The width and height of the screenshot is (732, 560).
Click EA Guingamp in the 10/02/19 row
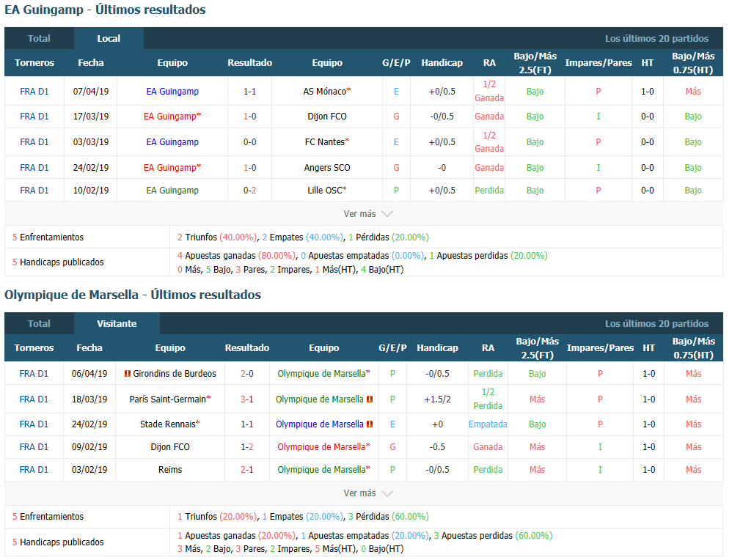click(172, 191)
